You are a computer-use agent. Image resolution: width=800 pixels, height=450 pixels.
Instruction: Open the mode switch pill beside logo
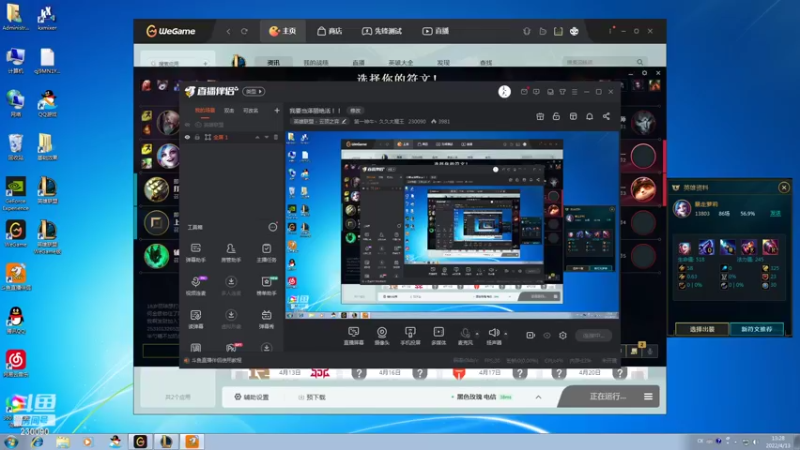(254, 91)
